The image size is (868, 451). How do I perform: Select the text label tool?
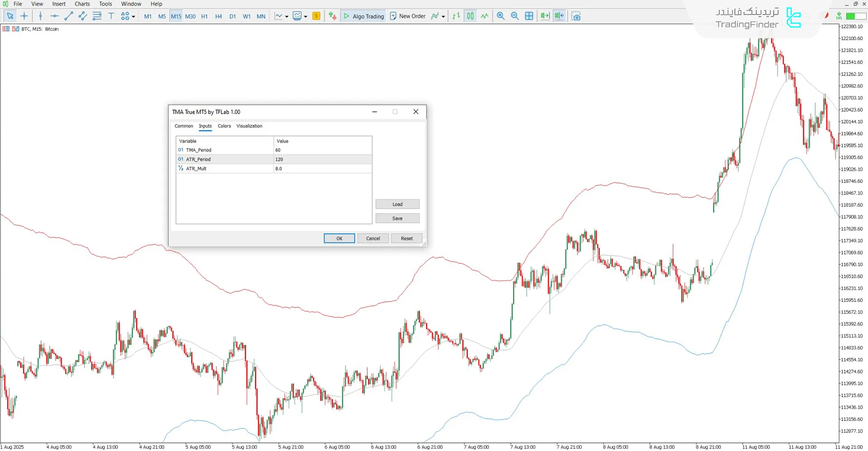coord(111,16)
